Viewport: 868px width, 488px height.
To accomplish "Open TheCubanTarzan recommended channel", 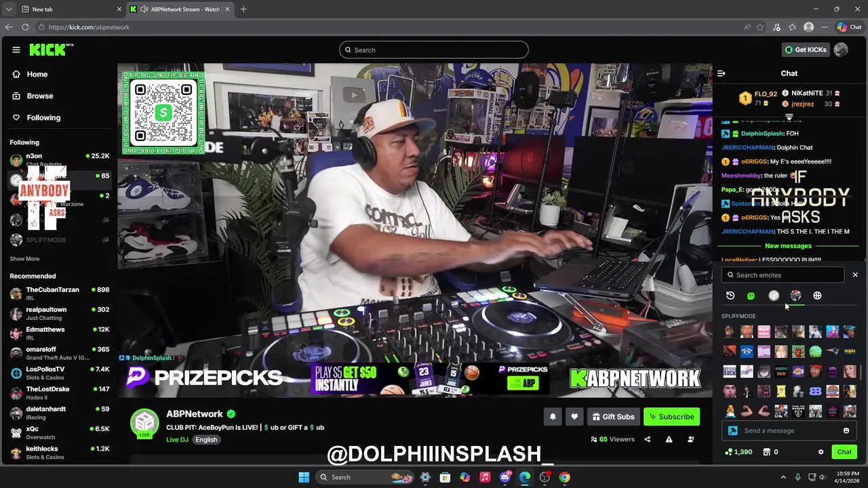I will pos(60,293).
